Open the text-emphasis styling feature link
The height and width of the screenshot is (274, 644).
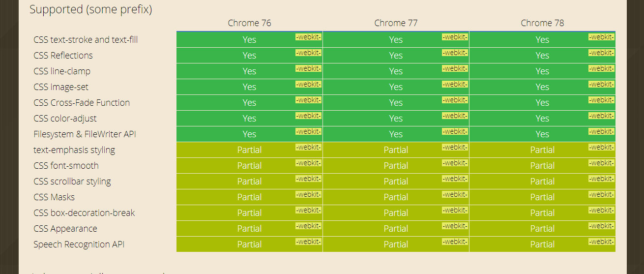click(74, 150)
